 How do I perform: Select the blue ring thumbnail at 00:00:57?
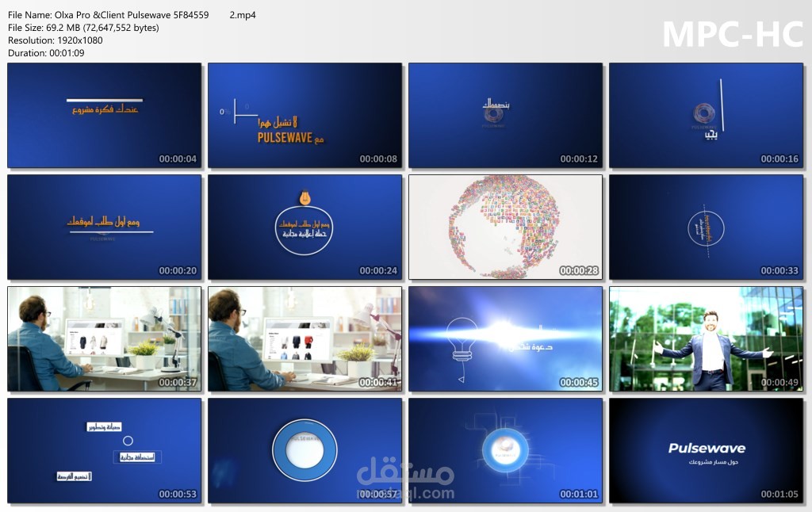[x=305, y=451]
